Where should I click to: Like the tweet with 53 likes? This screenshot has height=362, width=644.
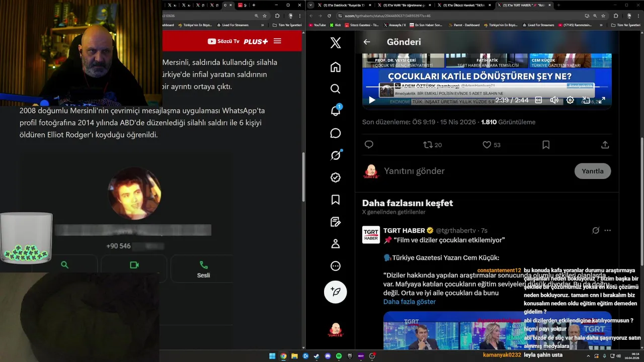(492, 145)
